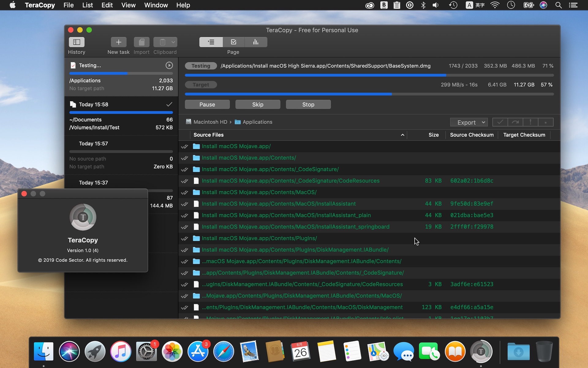This screenshot has height=368, width=588.
Task: Select the MacOS/InstallAssistant_plain row
Action: point(369,215)
